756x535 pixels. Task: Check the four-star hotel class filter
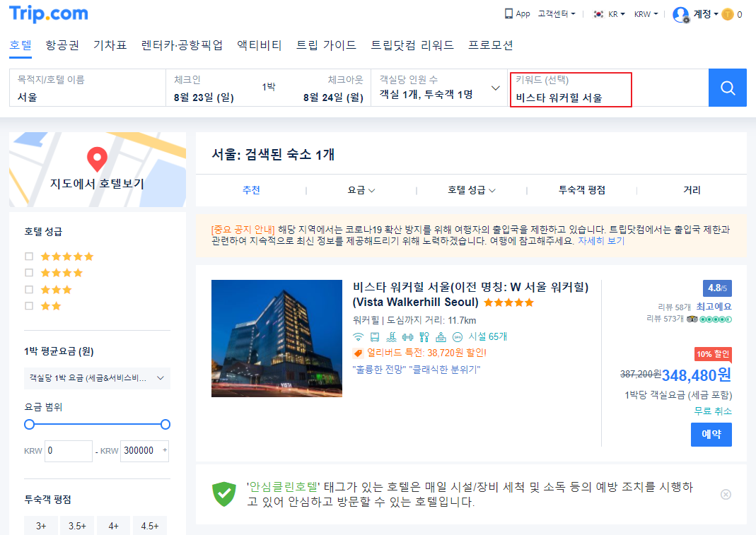click(29, 273)
